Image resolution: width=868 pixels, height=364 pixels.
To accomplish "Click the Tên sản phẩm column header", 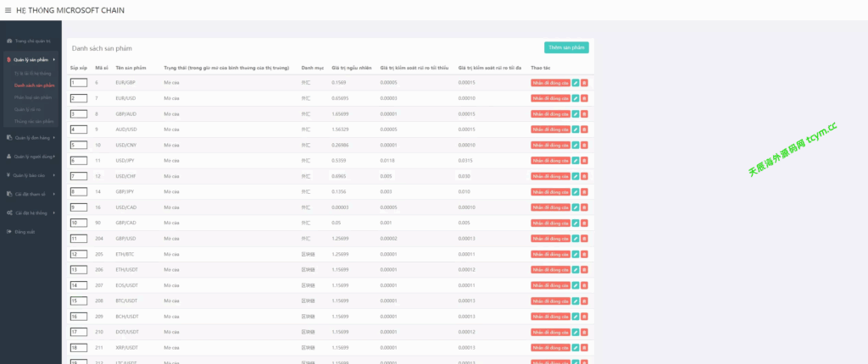I will (x=131, y=68).
